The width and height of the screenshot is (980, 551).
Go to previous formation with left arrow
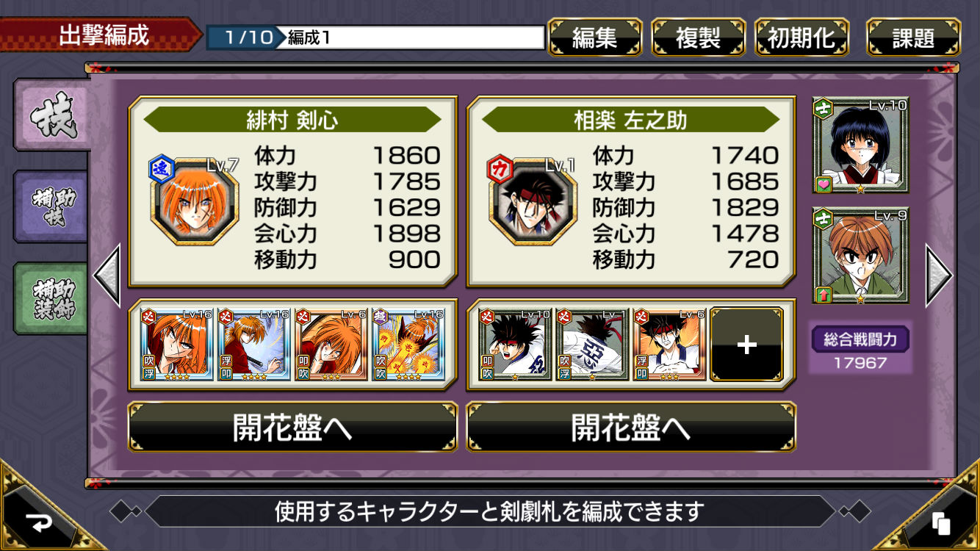click(x=107, y=275)
